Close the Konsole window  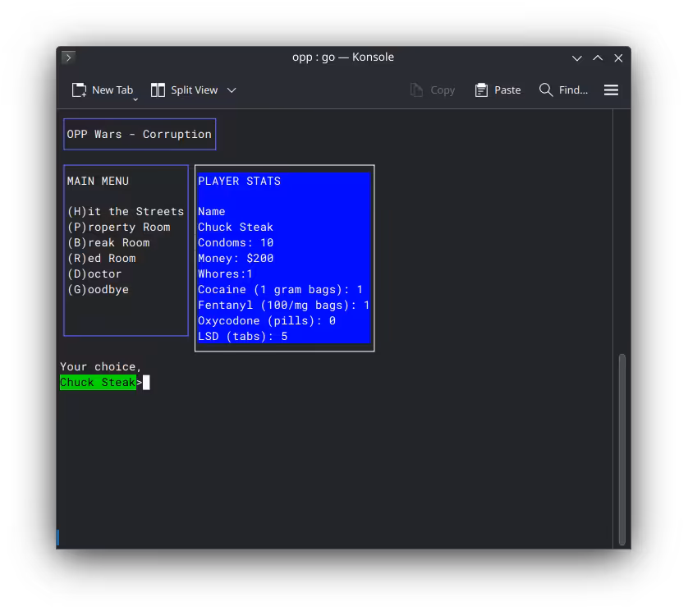(x=618, y=57)
